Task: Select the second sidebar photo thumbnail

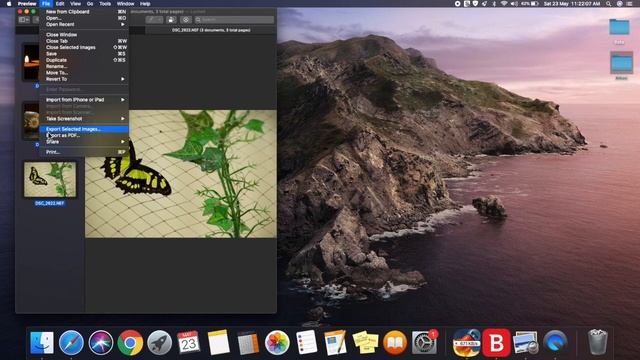Action: (x=31, y=121)
